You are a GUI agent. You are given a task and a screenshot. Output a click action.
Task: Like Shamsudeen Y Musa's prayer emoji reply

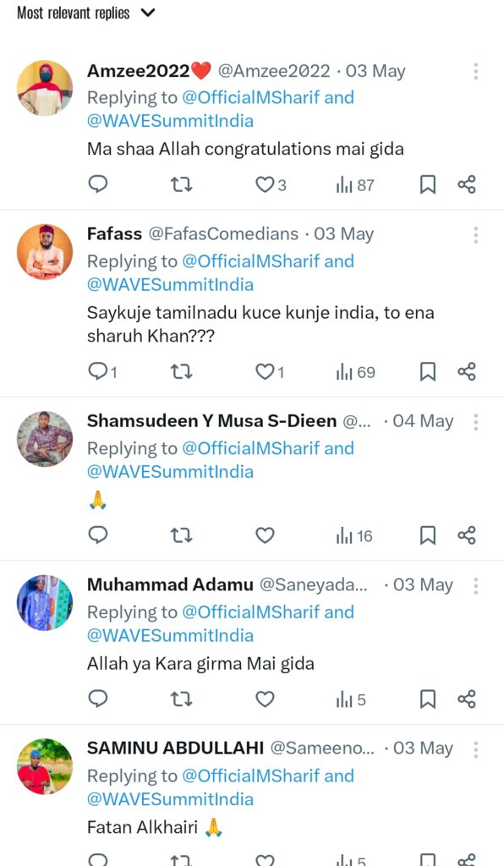click(264, 535)
